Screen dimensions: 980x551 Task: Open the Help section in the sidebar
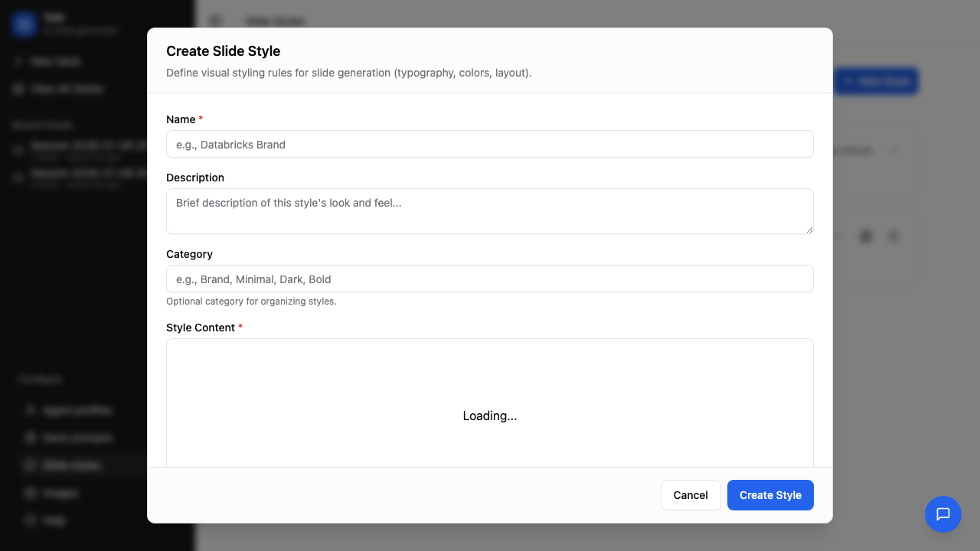(54, 520)
